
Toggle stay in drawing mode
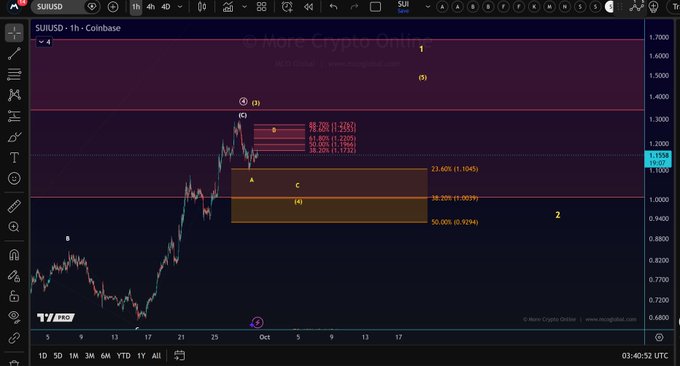tap(14, 276)
